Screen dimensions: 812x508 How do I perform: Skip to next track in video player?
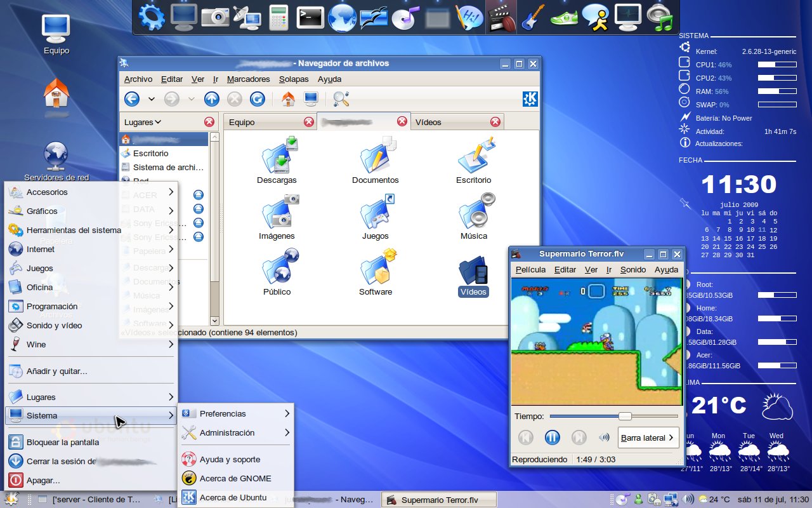pos(579,438)
